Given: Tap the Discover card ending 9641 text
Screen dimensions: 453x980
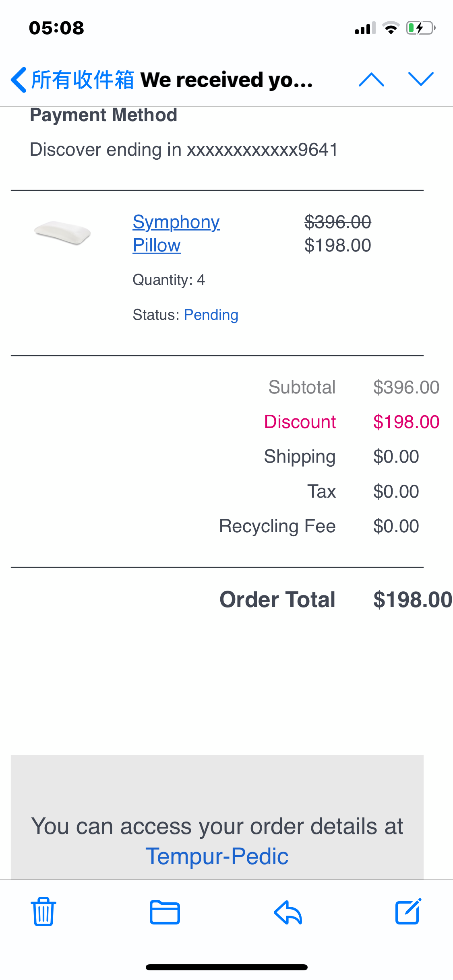Looking at the screenshot, I should [184, 150].
